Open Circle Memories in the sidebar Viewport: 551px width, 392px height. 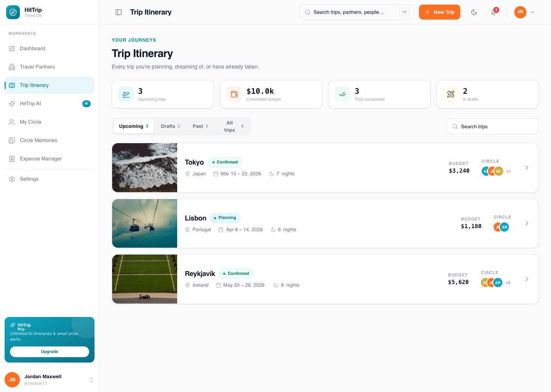pyautogui.click(x=49, y=140)
